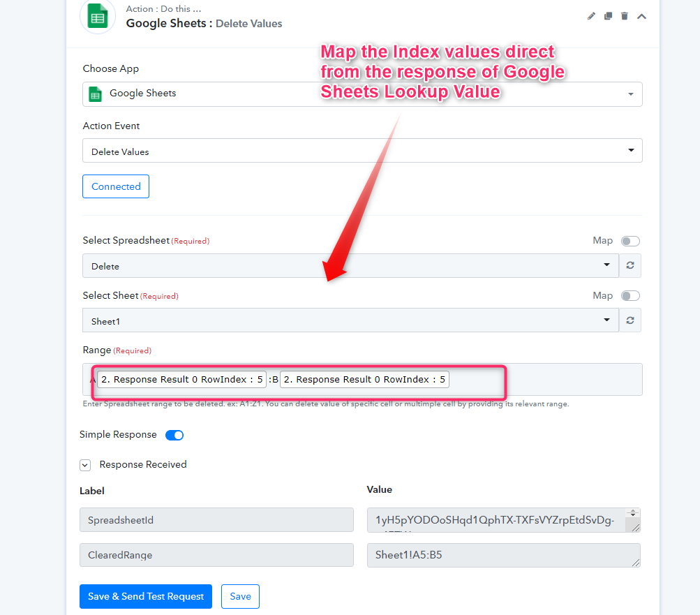Screen dimensions: 700x615
Task: Click second Response Result 0 RowIndex tag
Action: click(364, 379)
